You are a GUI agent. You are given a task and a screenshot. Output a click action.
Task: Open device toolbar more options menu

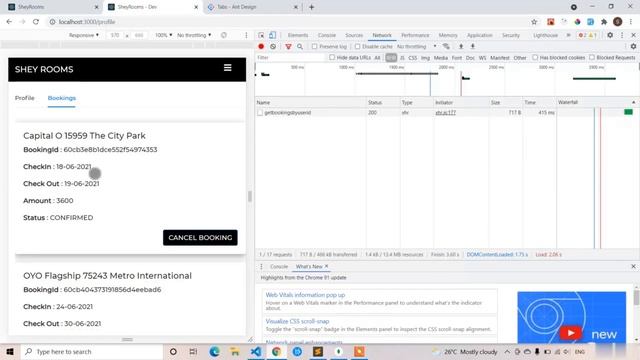click(x=246, y=35)
